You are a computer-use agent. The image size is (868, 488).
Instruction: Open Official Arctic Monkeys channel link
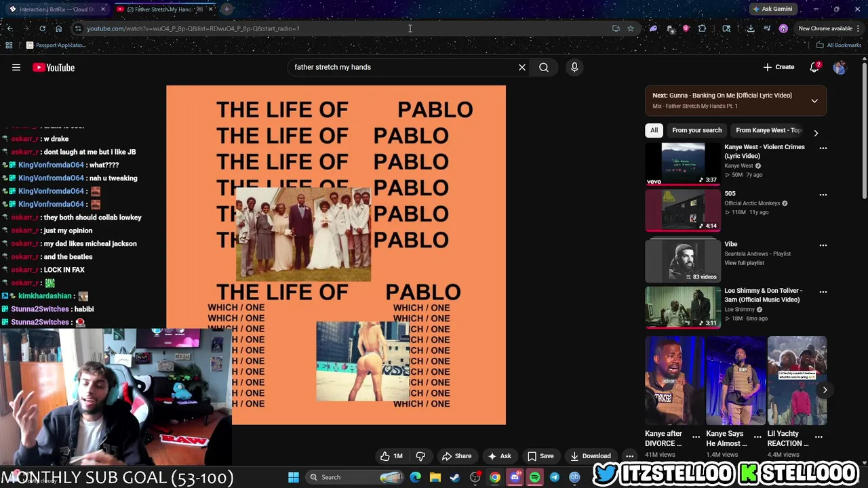pyautogui.click(x=751, y=203)
